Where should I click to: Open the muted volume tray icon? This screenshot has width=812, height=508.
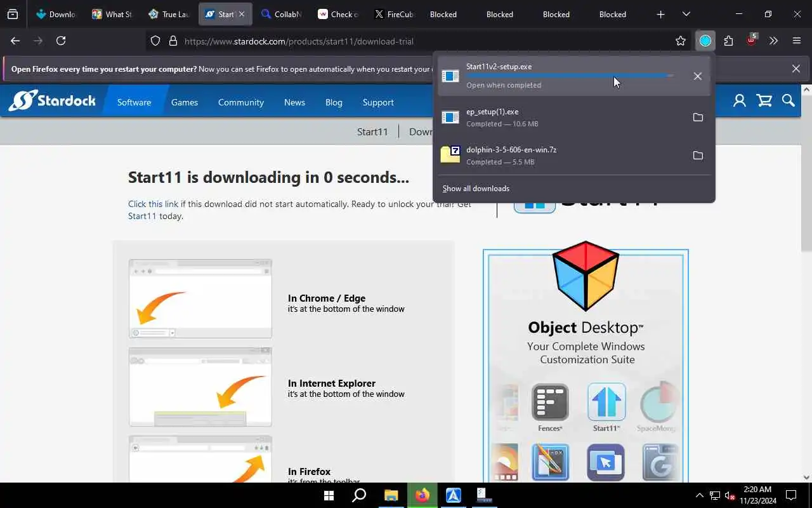(730, 495)
